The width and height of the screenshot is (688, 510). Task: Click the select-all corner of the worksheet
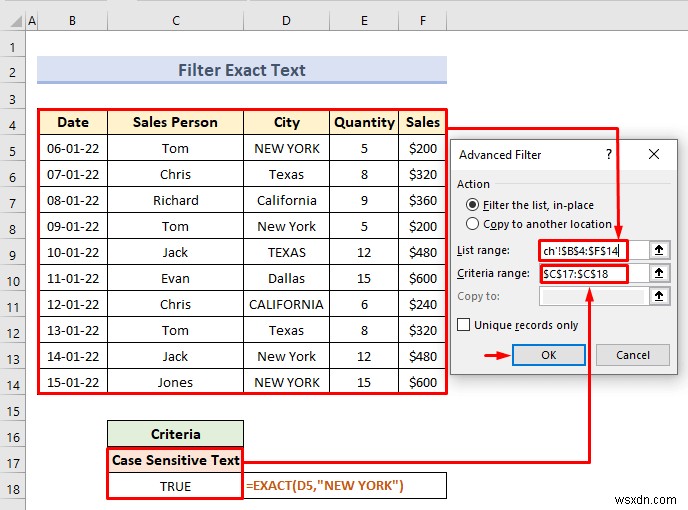click(x=13, y=20)
